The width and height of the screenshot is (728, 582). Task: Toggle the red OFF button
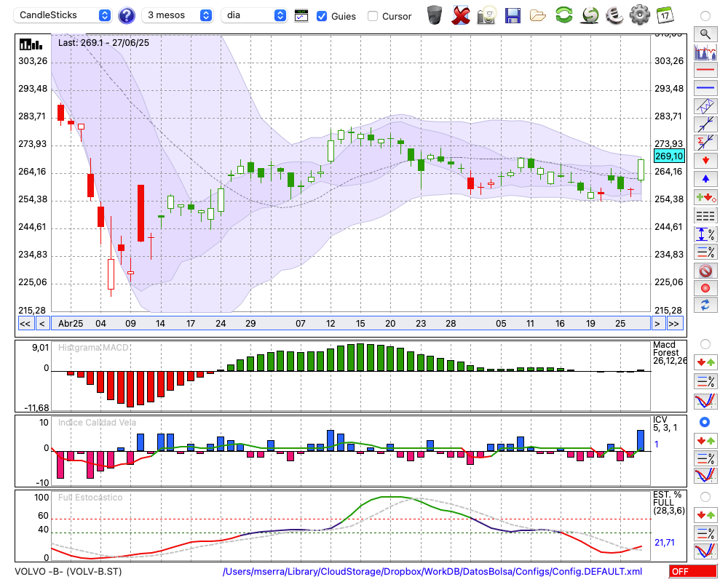pyautogui.click(x=693, y=571)
